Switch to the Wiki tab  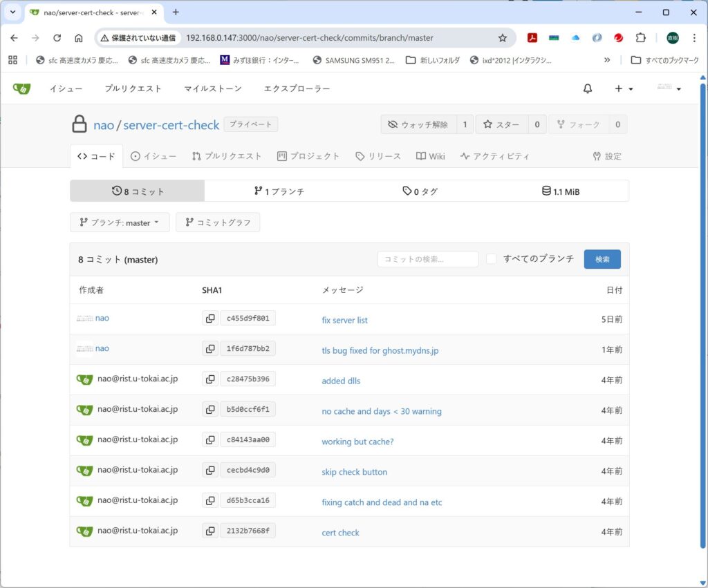430,156
